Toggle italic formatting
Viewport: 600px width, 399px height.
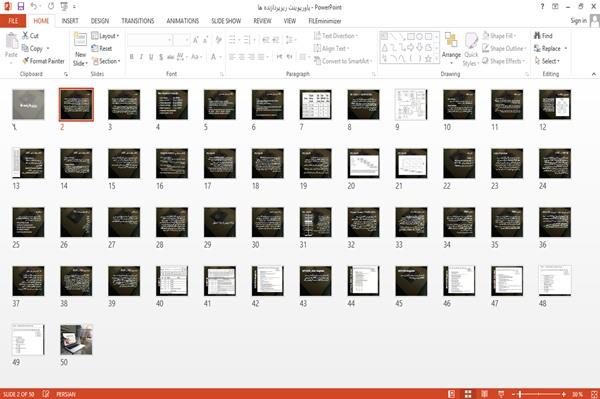(x=141, y=57)
